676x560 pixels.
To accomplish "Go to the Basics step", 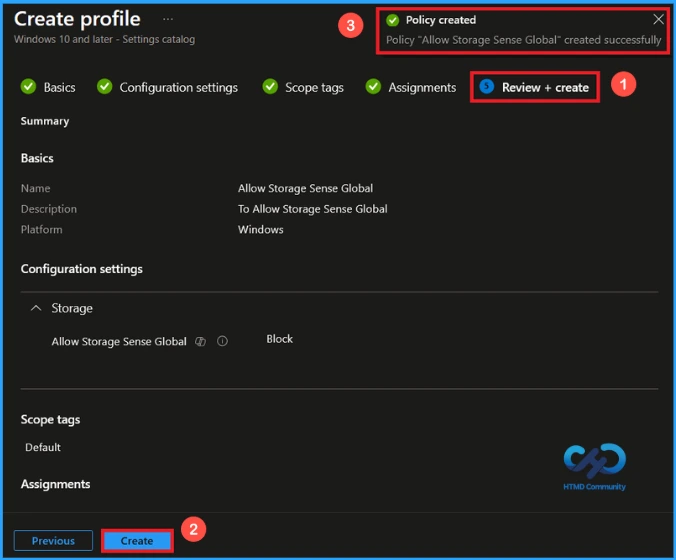I will click(x=59, y=88).
